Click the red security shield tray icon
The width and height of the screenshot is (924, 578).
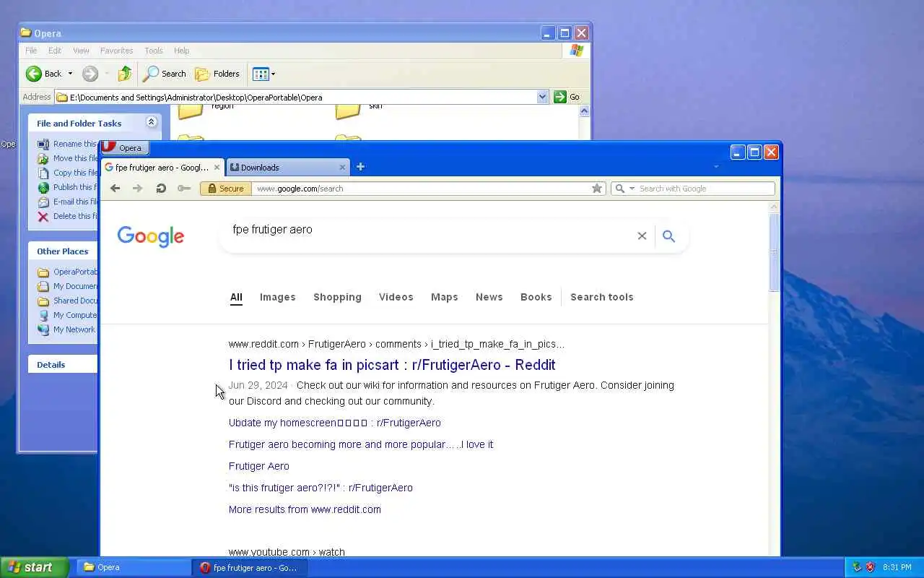(x=870, y=567)
